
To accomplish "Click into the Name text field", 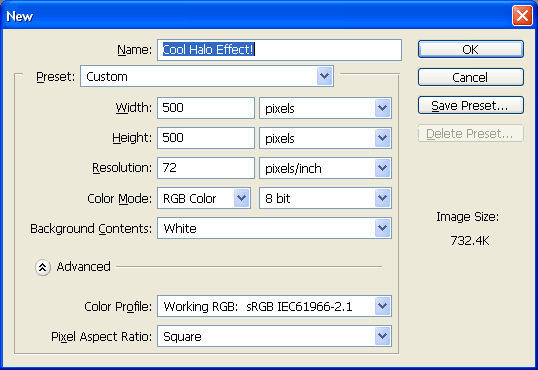I will coord(279,50).
